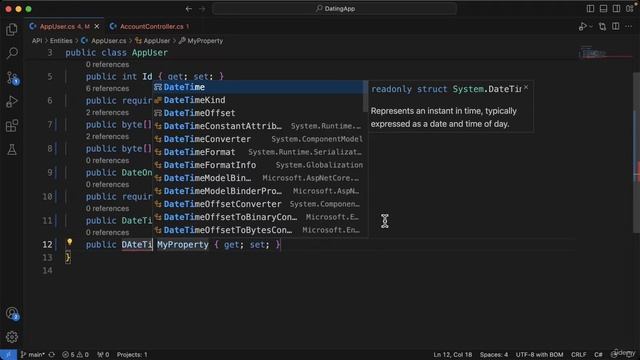Open the Accounts menu
The width and height of the screenshot is (640, 360).
tap(12, 313)
